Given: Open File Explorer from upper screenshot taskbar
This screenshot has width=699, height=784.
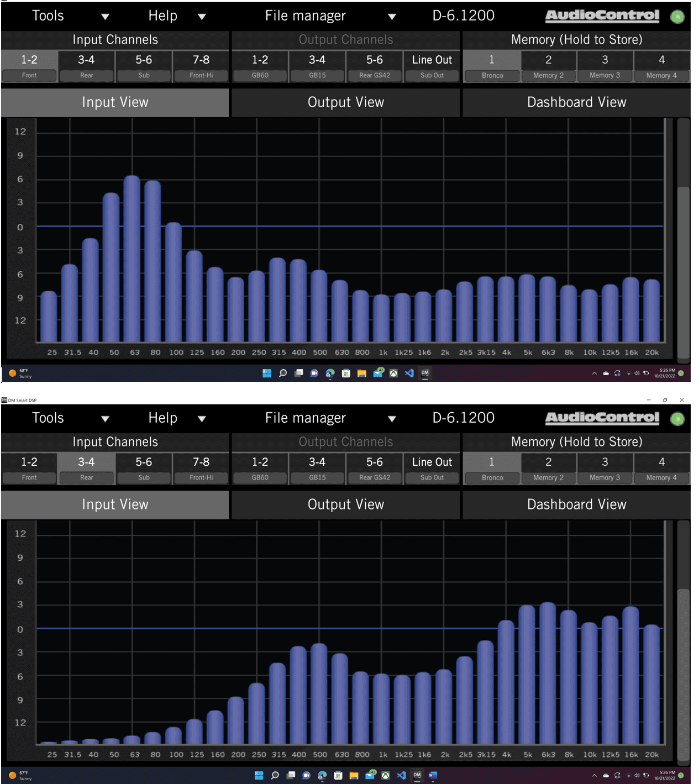Looking at the screenshot, I should 362,373.
